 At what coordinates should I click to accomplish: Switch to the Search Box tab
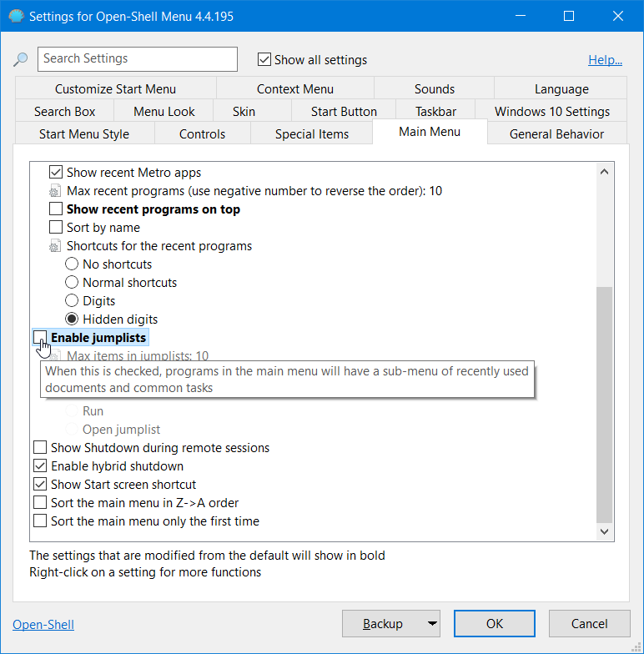65,112
